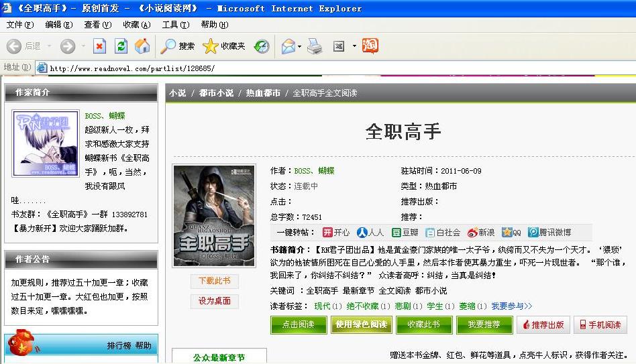Open the 文件(F) menu
Screen dimensions: 636x364
click(20, 25)
